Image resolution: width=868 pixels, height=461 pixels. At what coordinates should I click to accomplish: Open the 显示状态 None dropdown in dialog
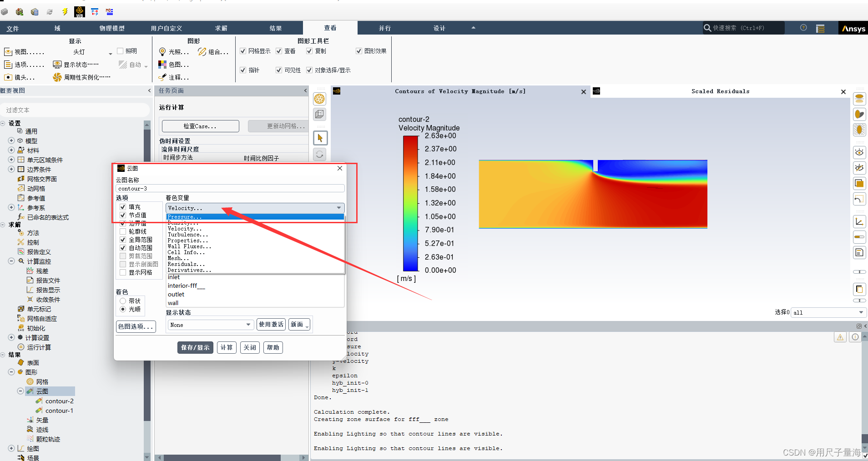pos(211,325)
